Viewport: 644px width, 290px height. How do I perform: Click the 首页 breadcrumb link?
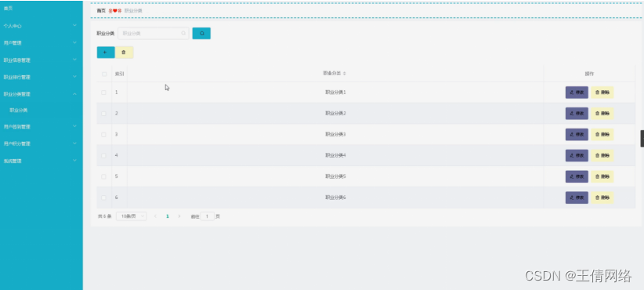coord(101,11)
